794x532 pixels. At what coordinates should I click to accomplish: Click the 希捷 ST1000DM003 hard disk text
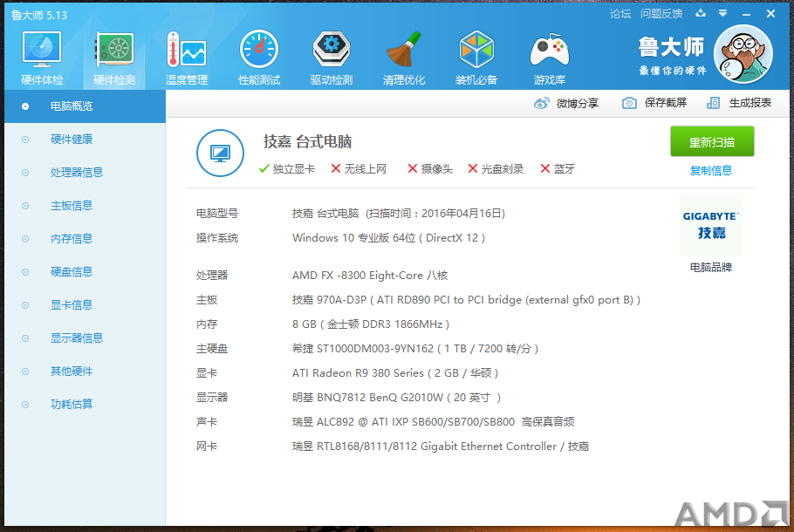(x=414, y=349)
